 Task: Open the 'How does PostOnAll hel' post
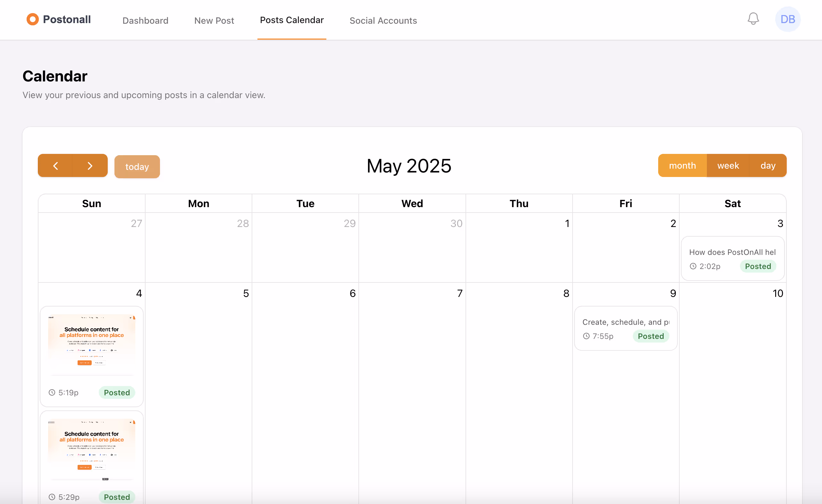732,252
